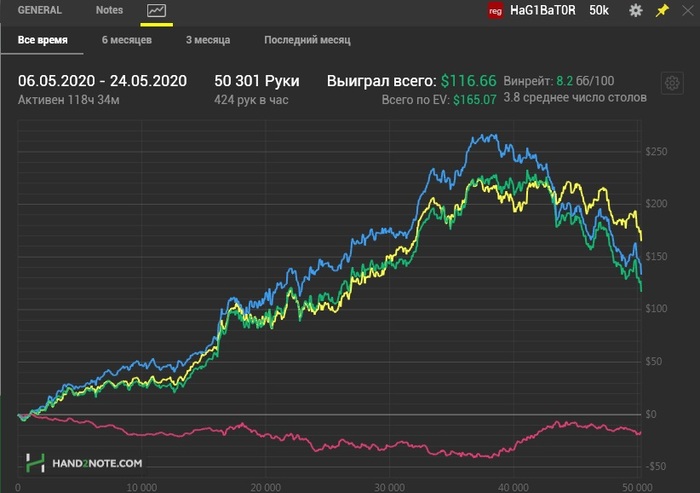Click total winnings value $116.66
The width and height of the screenshot is (700, 493).
pos(468,81)
